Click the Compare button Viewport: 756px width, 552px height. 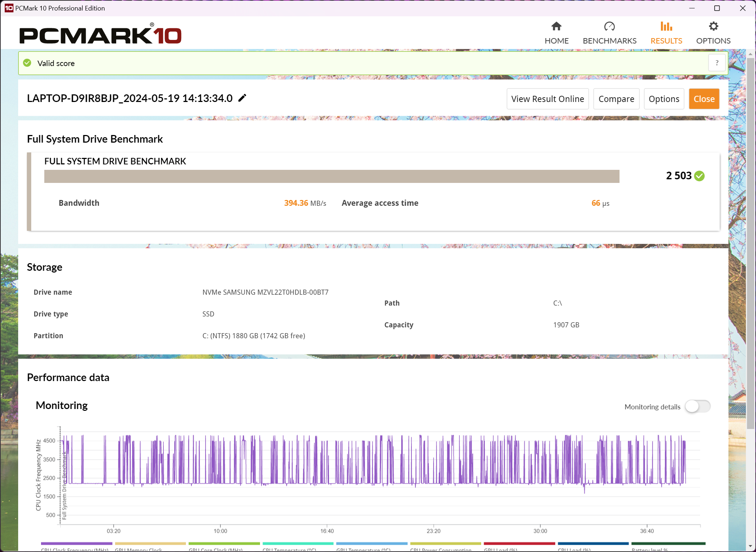pyautogui.click(x=616, y=99)
